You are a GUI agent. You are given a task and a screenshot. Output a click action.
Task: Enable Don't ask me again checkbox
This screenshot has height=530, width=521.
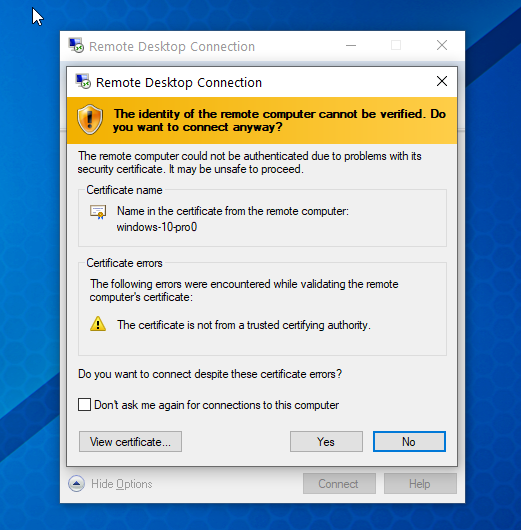click(85, 404)
